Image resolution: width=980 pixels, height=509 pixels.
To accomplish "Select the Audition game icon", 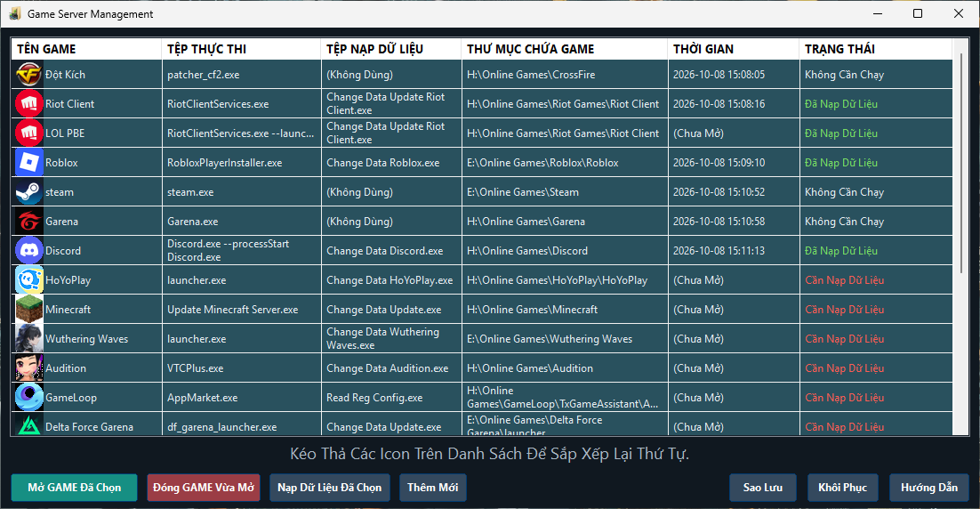I will pos(28,368).
